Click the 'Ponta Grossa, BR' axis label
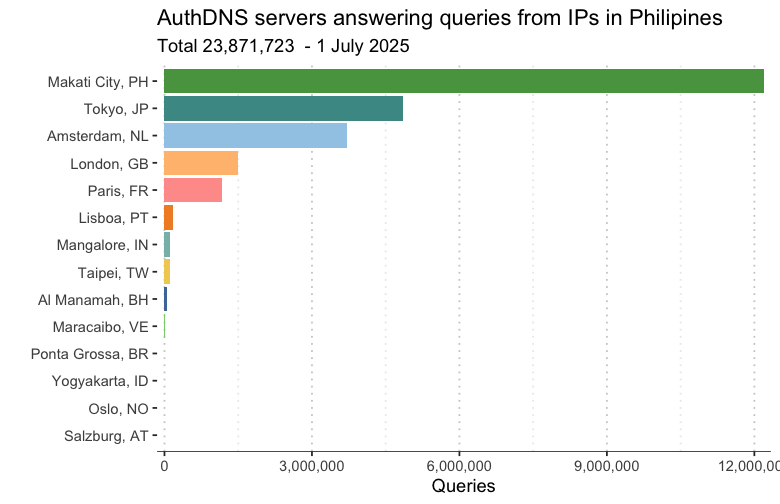Viewport: 780px width, 504px height. click(x=90, y=354)
